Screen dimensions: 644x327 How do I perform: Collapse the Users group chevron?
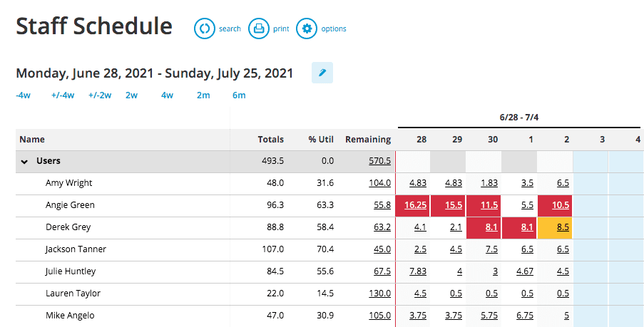[x=24, y=162]
